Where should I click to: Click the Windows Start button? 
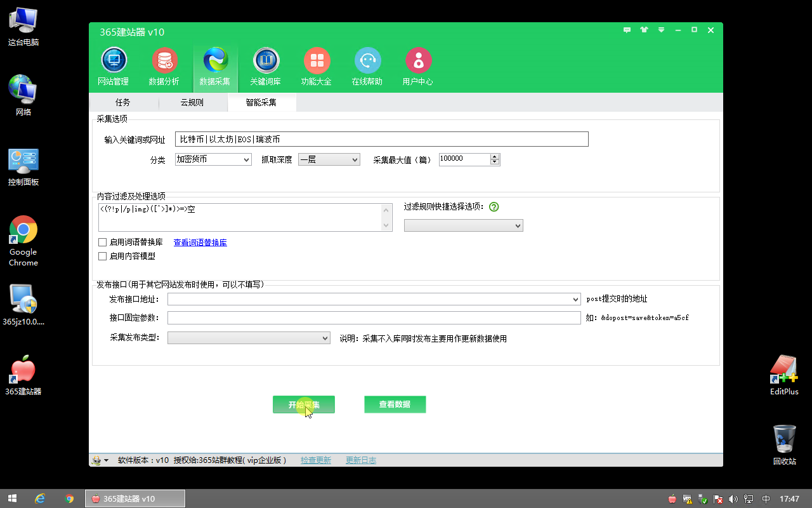11,498
